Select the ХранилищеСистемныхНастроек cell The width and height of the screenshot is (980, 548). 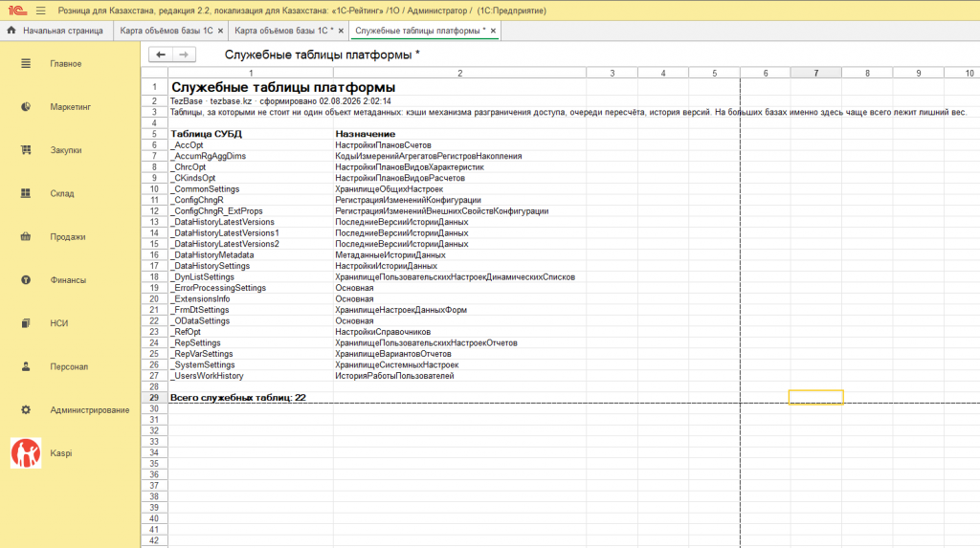(460, 365)
